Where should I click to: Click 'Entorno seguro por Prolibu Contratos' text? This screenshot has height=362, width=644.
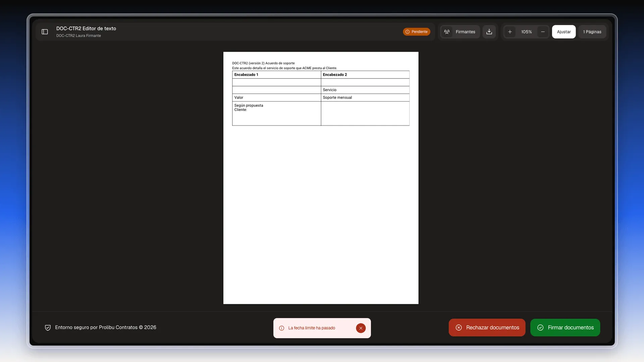point(96,327)
